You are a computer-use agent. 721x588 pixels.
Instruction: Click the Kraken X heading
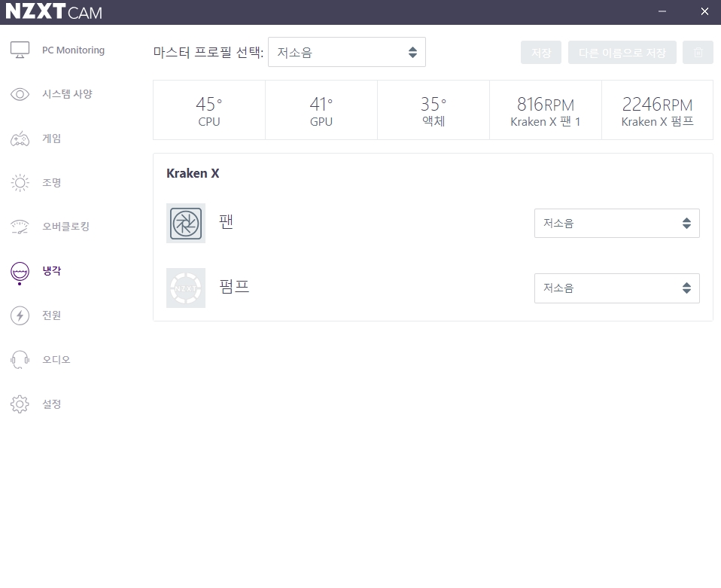point(193,173)
